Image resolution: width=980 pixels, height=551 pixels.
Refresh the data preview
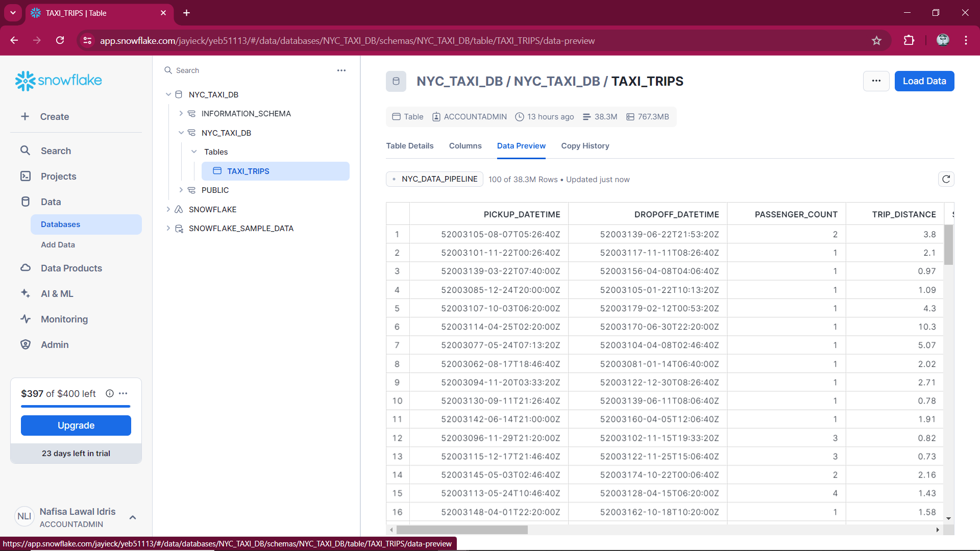pos(946,179)
